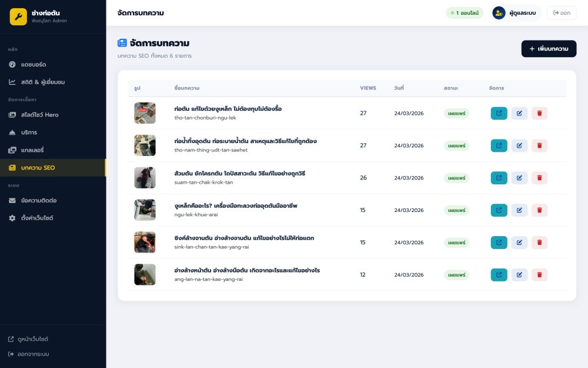Click ดูหน้าเว็บไซต์ link at sidebar bottom
This screenshot has width=588, height=368.
(33, 339)
